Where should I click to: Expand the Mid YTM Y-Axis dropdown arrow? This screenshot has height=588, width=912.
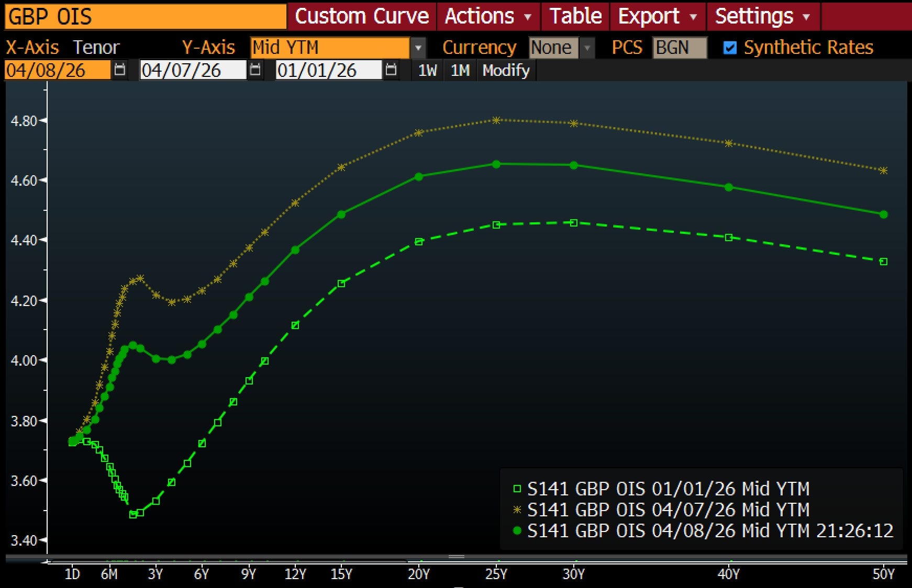click(418, 48)
